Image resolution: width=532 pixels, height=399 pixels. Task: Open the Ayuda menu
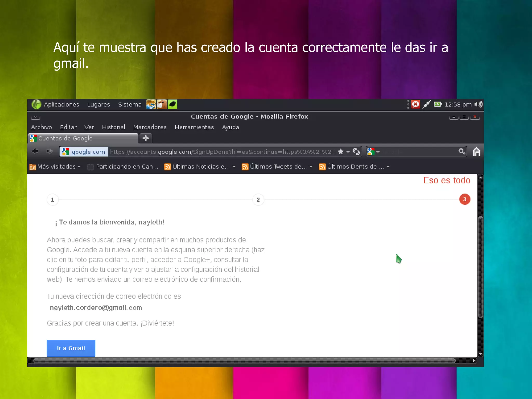pos(230,127)
